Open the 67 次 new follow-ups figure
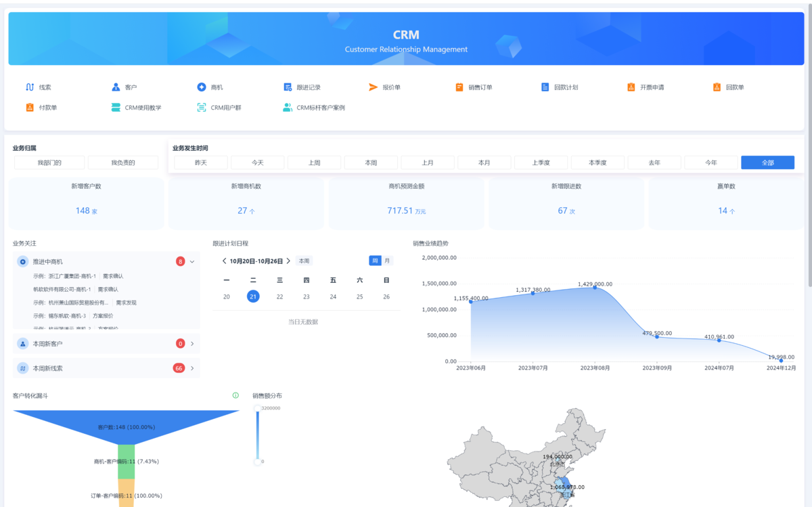This screenshot has width=812, height=507. [x=566, y=211]
